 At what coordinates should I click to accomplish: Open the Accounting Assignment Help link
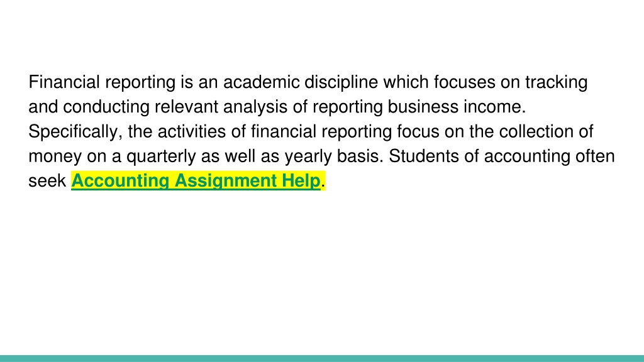[x=196, y=181]
